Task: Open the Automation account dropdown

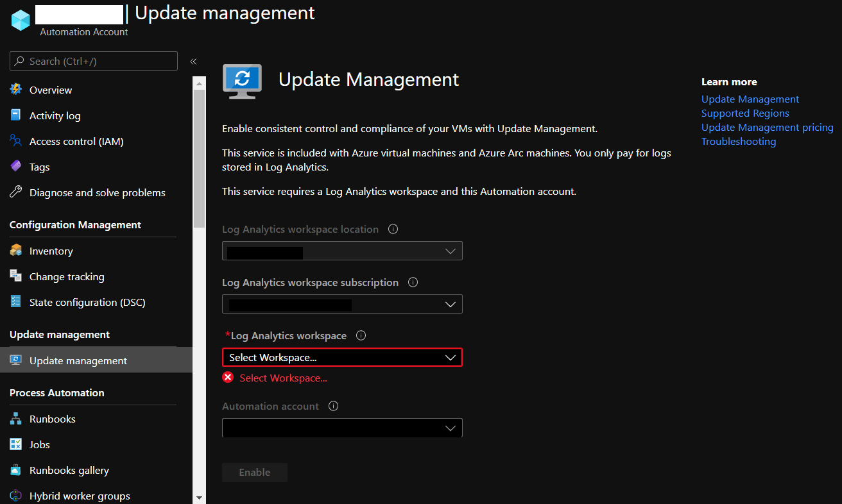Action: [342, 428]
